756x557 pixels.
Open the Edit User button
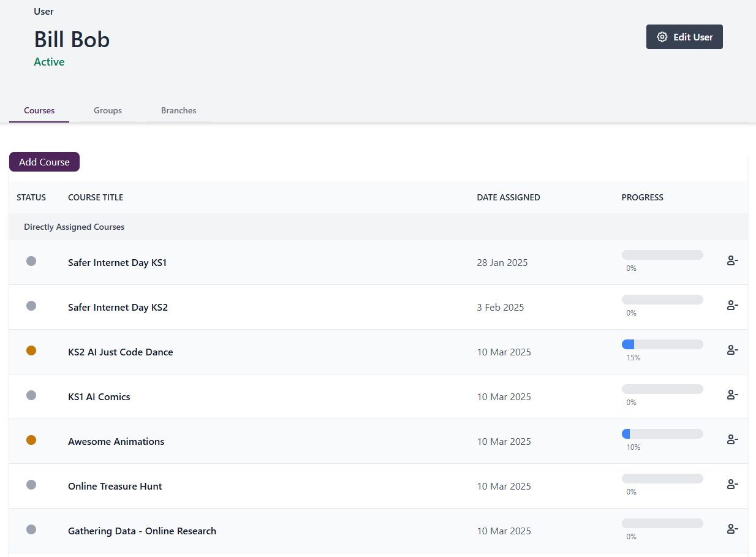684,37
